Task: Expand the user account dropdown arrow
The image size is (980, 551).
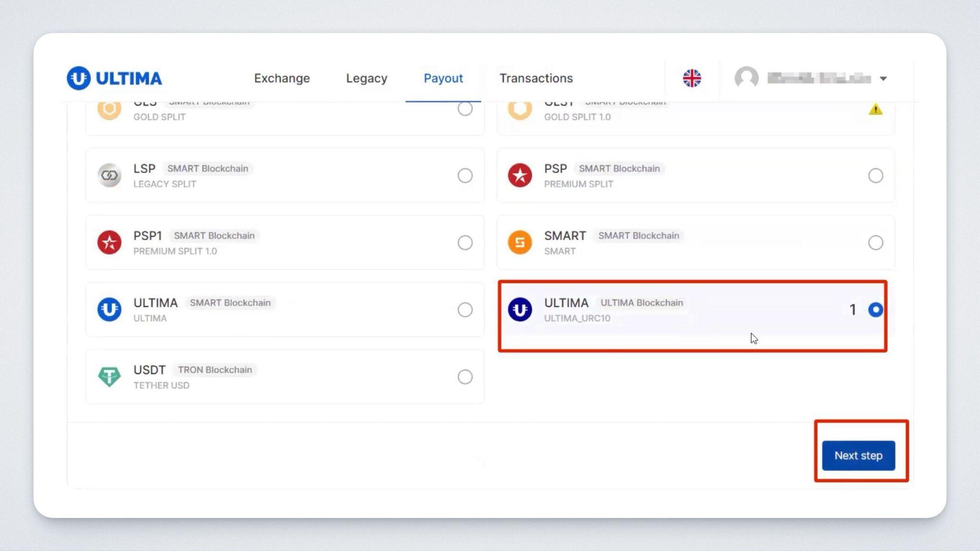Action: click(x=883, y=78)
